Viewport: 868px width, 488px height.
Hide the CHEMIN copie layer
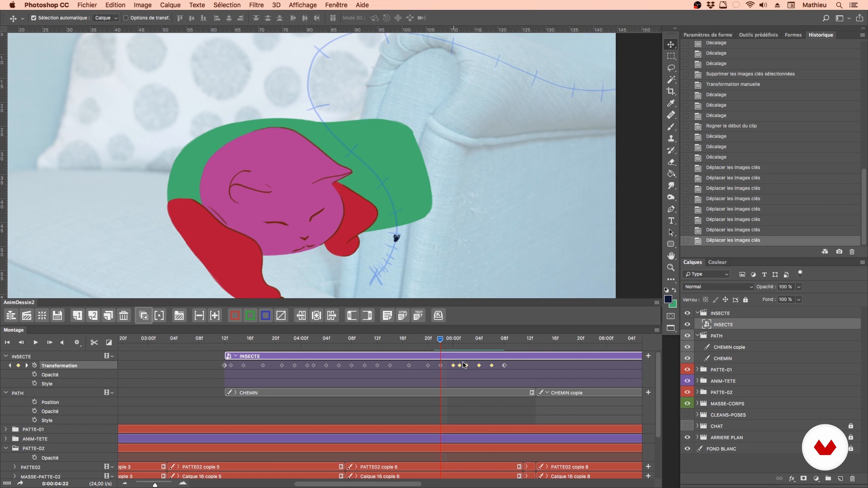687,347
